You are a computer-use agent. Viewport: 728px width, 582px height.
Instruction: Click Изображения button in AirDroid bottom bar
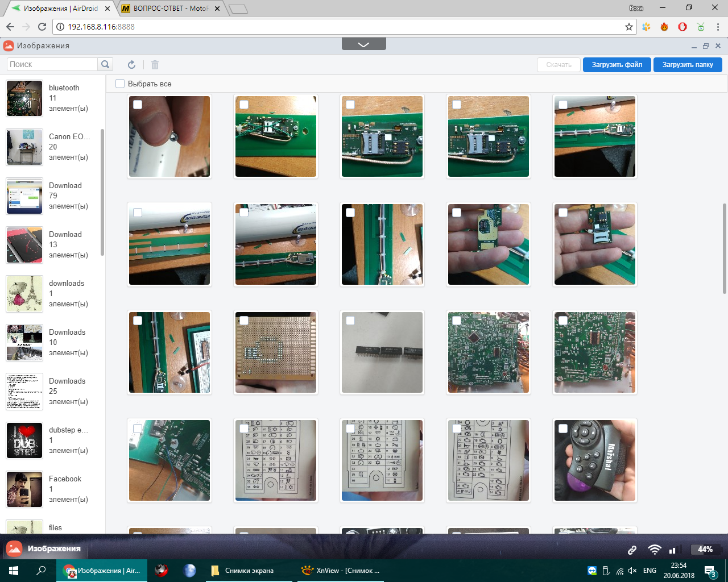click(44, 549)
